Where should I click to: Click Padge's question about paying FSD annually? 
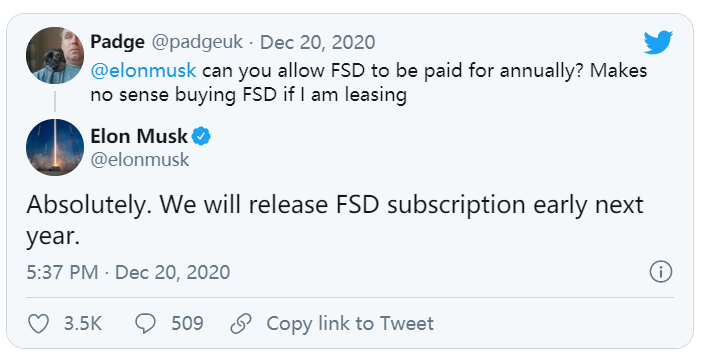click(x=369, y=83)
